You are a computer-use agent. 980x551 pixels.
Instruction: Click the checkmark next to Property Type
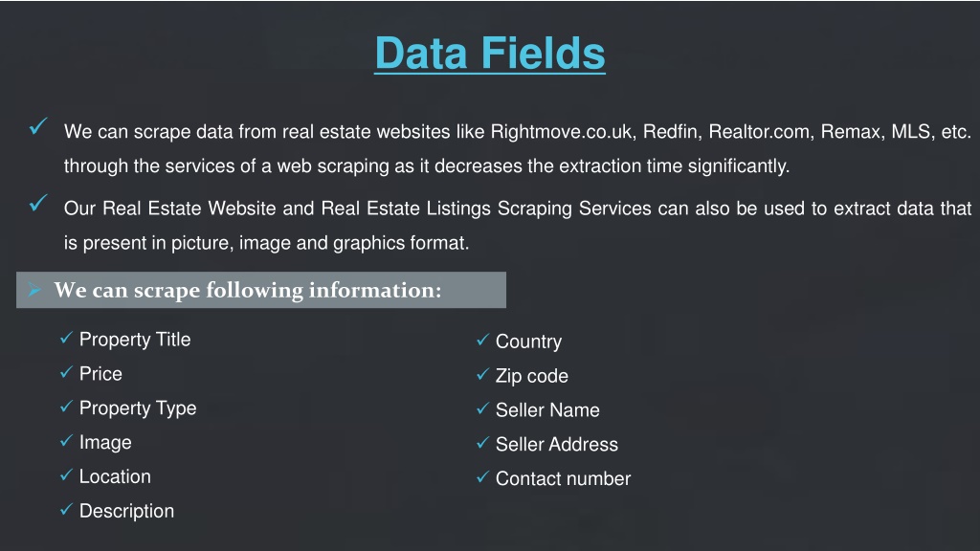pyautogui.click(x=66, y=407)
